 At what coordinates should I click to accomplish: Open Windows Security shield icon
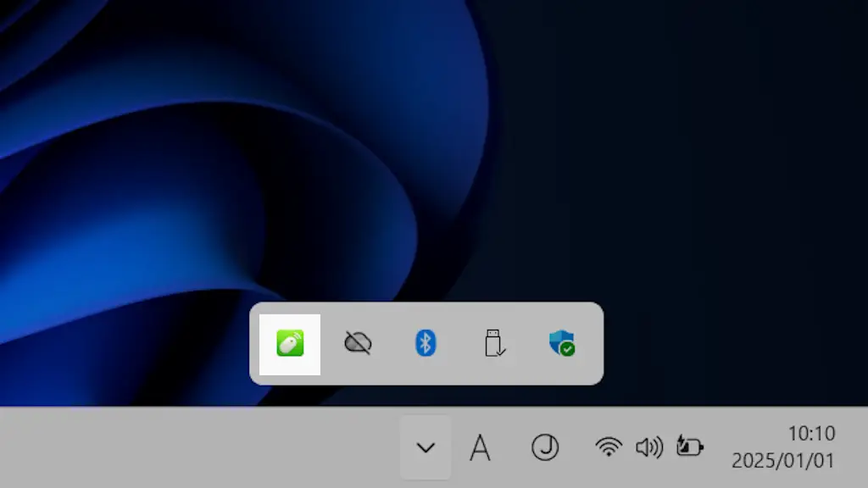(561, 342)
